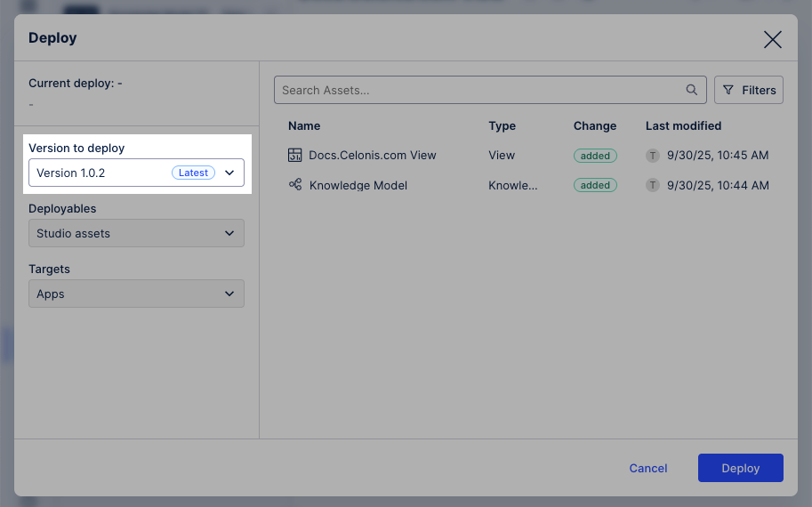The height and width of the screenshot is (507, 812).
Task: Click the Type column header
Action: 502,125
